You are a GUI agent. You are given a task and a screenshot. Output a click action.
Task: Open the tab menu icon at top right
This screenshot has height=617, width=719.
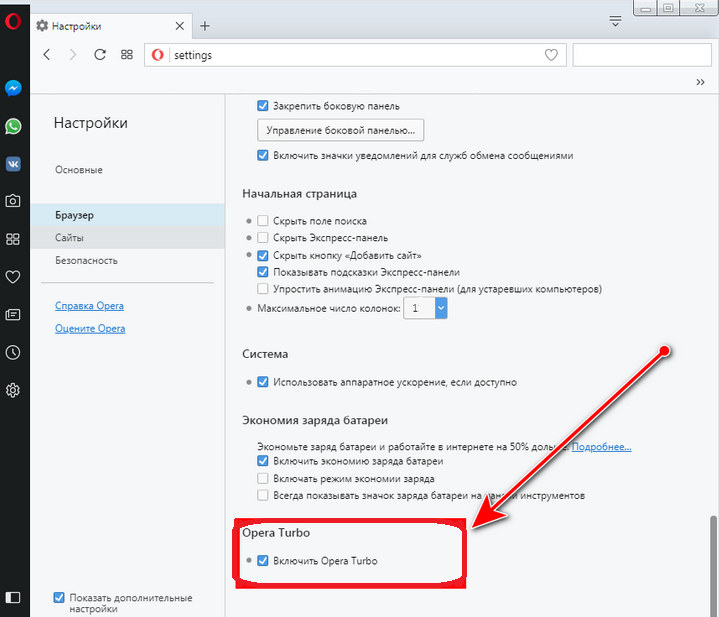point(615,21)
